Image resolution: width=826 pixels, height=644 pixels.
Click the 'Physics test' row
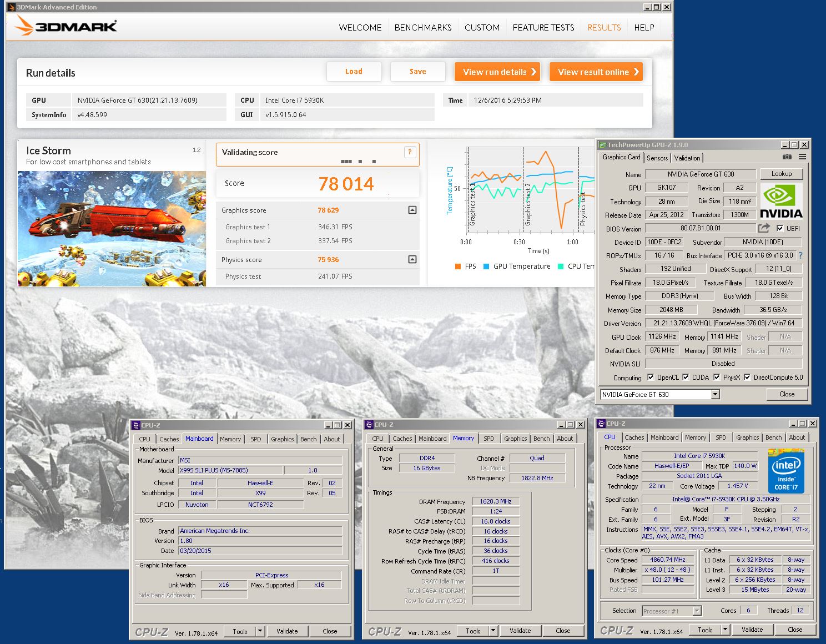click(318, 276)
